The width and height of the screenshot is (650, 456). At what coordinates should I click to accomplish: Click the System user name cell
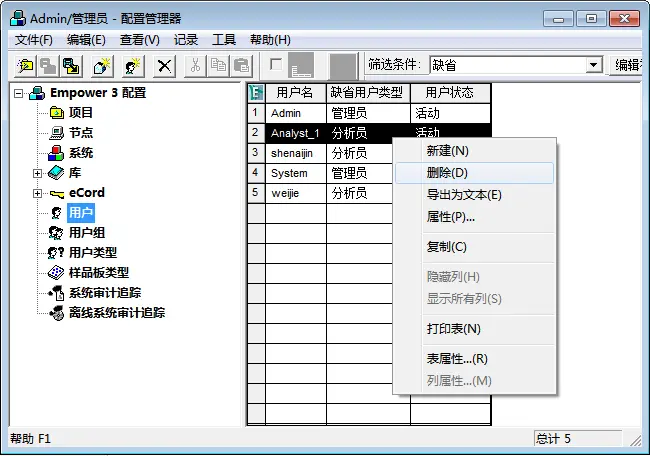(x=296, y=173)
